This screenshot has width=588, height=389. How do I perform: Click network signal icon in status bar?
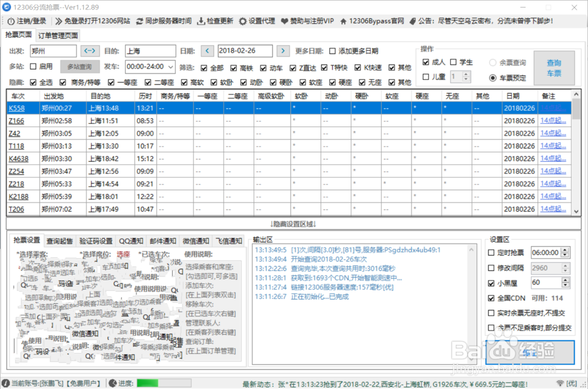pyautogui.click(x=560, y=383)
